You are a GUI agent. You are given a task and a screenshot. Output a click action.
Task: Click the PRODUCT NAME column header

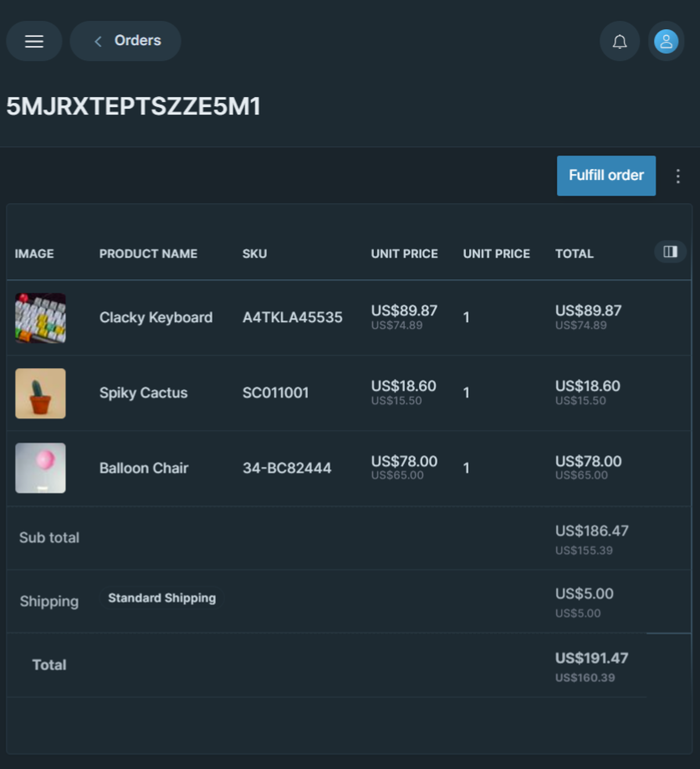(x=148, y=254)
